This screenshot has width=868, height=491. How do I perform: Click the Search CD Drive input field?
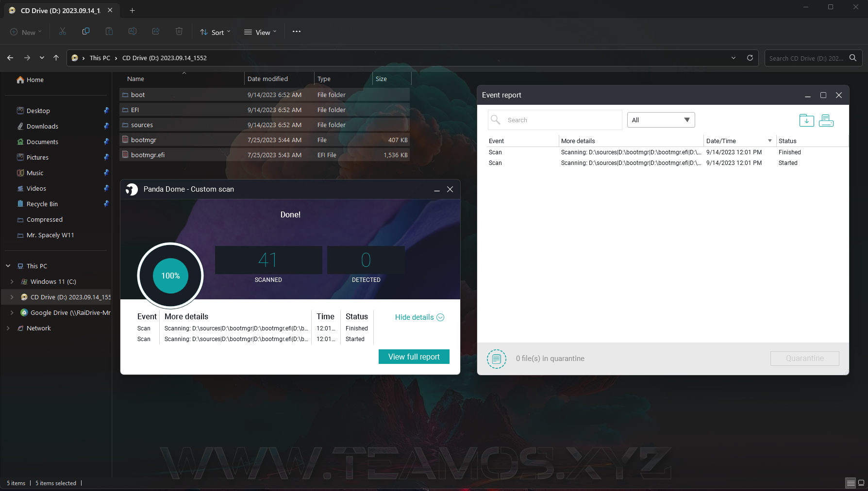coord(806,58)
